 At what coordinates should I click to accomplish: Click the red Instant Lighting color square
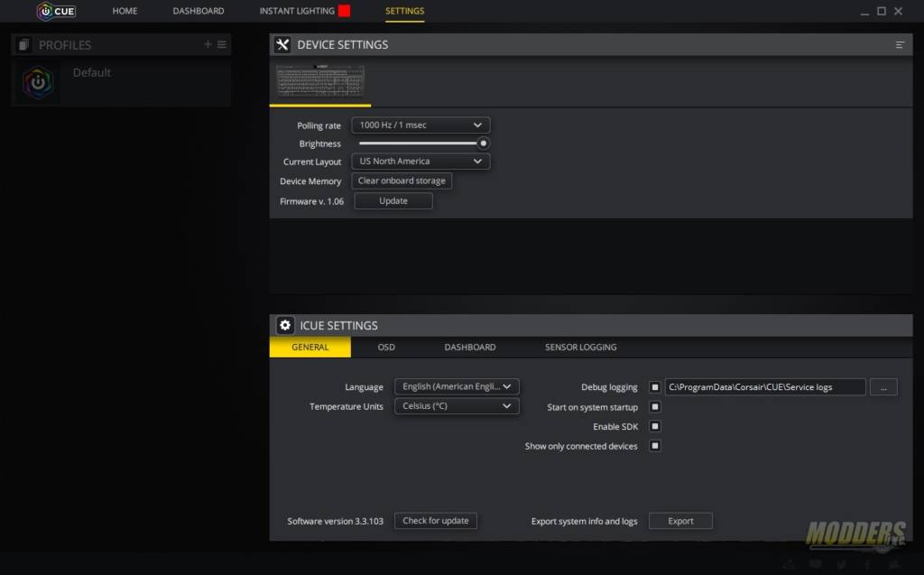tap(344, 11)
